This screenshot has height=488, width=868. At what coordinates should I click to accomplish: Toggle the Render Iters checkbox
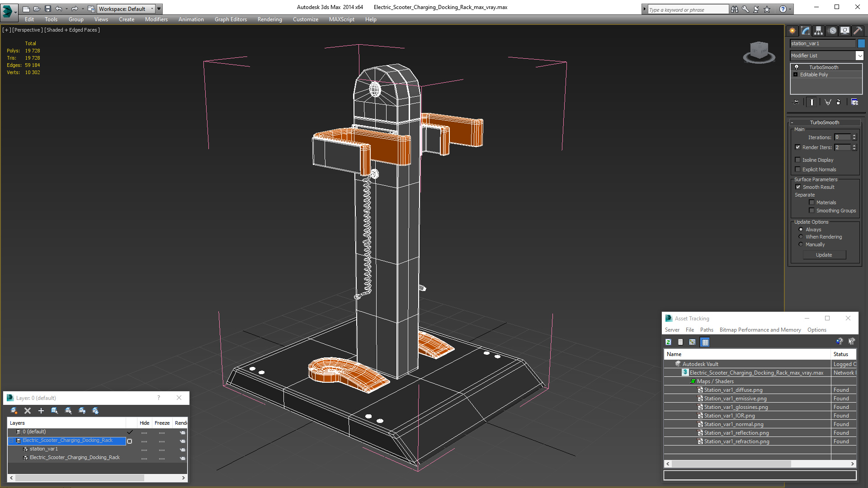[x=798, y=147]
